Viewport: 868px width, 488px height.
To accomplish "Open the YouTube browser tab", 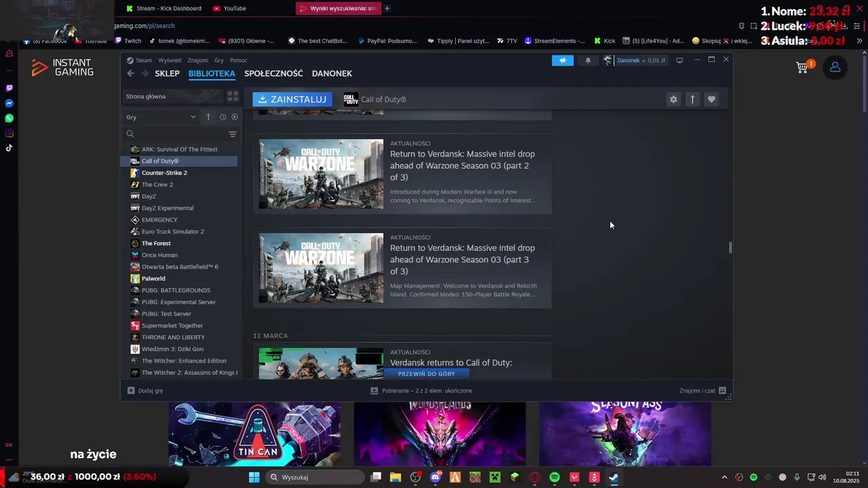I will 229,8.
